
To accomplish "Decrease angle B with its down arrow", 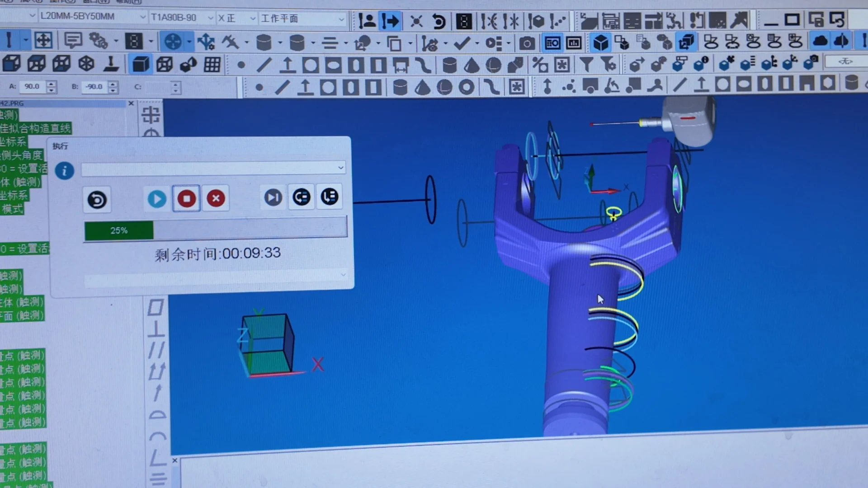I will pyautogui.click(x=113, y=90).
